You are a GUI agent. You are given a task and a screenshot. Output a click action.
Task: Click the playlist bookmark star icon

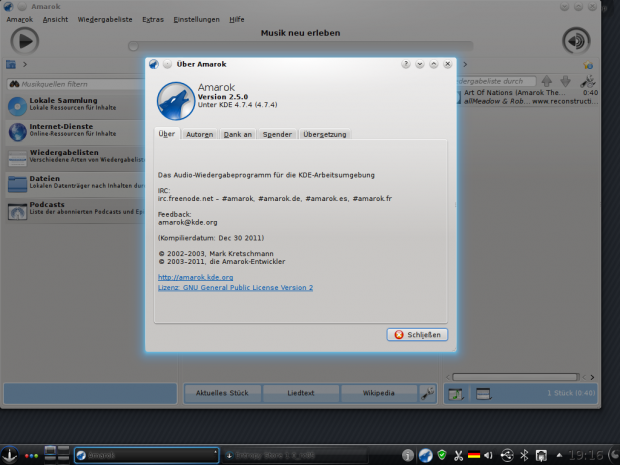(588, 65)
